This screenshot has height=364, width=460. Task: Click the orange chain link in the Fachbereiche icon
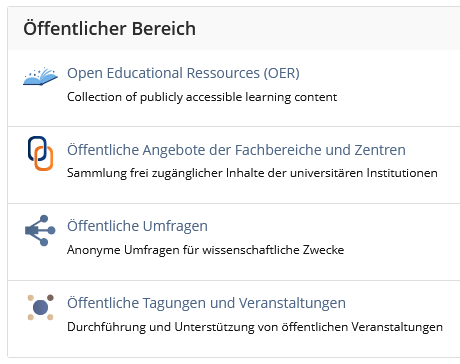pyautogui.click(x=45, y=159)
